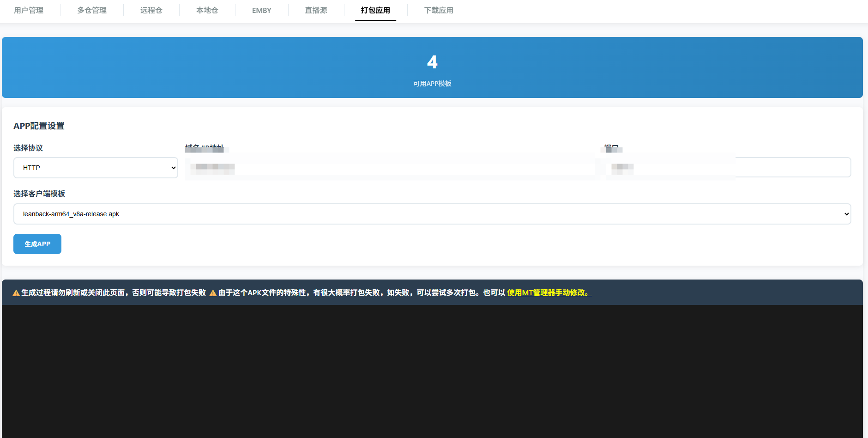The width and height of the screenshot is (868, 438).
Task: Open the leanback-arm64_v8a-release.apk template dropdown
Action: click(x=432, y=214)
